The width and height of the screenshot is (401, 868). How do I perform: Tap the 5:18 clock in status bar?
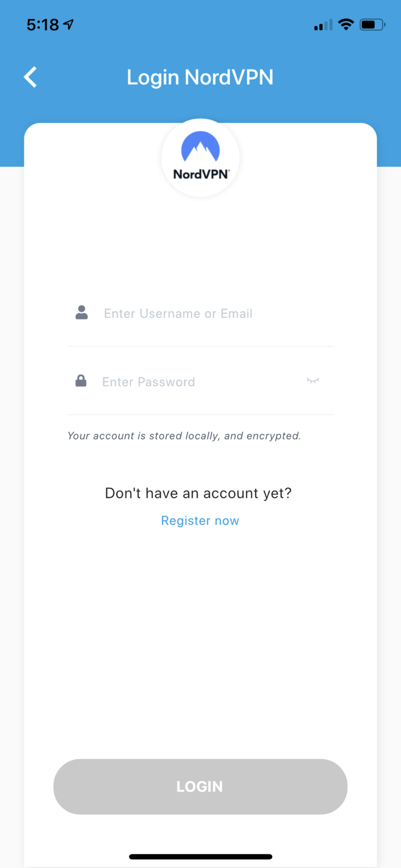42,24
